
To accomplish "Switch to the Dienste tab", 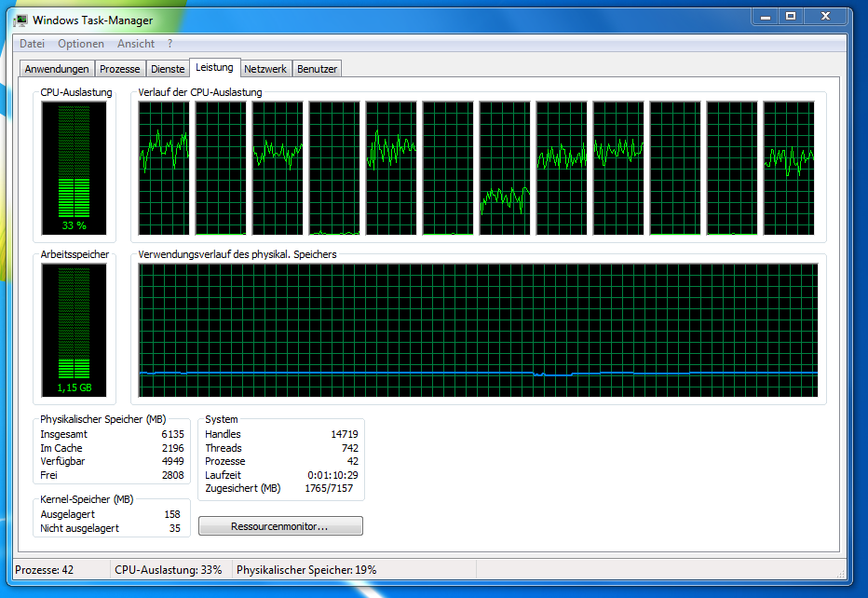I will 168,67.
